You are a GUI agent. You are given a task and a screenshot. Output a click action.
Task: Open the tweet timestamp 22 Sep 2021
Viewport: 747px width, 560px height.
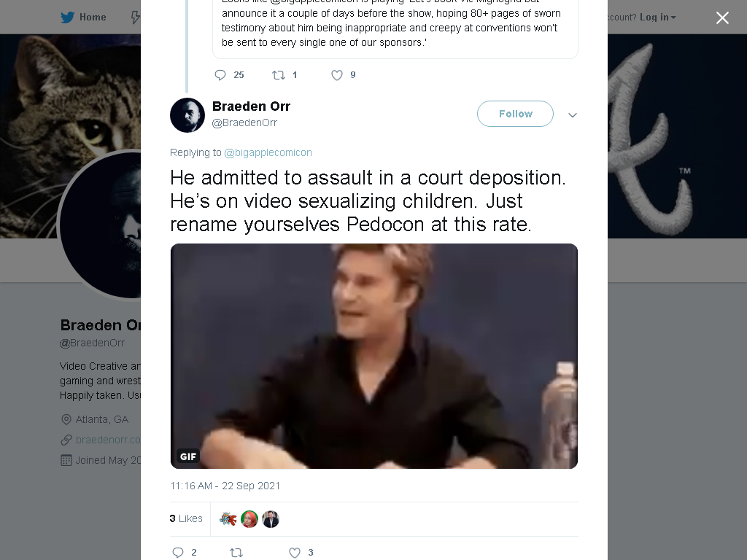point(225,486)
